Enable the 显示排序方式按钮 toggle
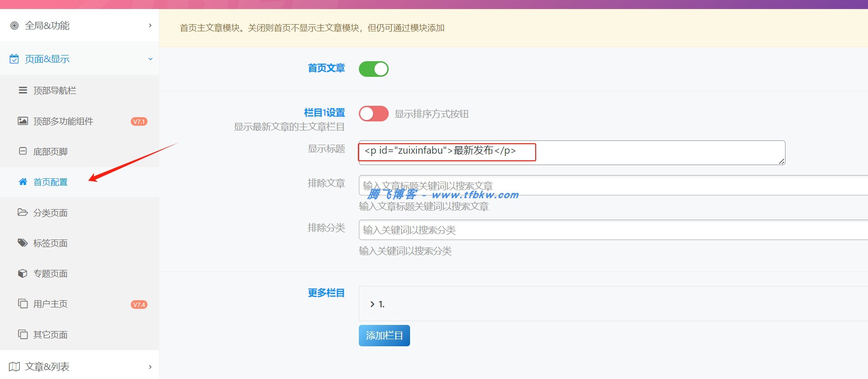This screenshot has width=868, height=379. click(x=374, y=114)
